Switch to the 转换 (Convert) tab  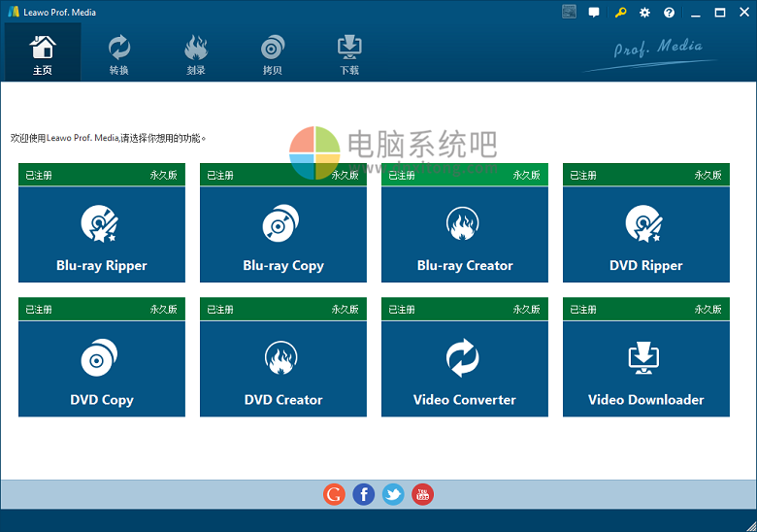point(119,54)
